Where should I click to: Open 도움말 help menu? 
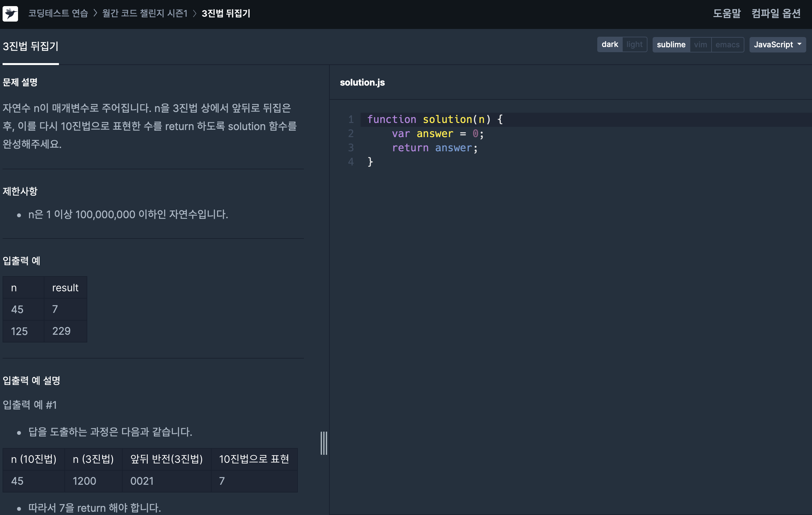click(726, 14)
